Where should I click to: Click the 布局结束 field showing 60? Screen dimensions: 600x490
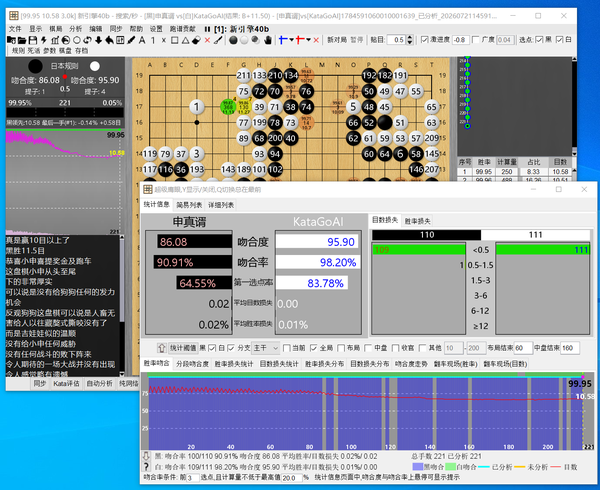523,348
